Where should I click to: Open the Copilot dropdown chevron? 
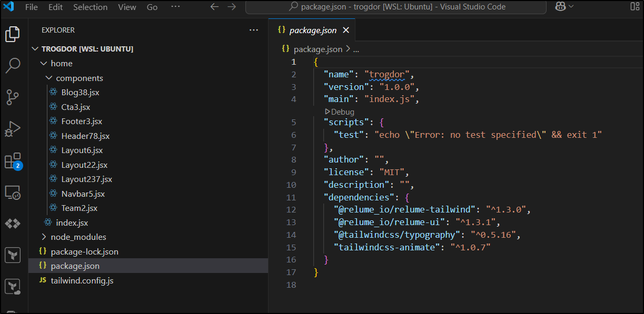click(571, 7)
